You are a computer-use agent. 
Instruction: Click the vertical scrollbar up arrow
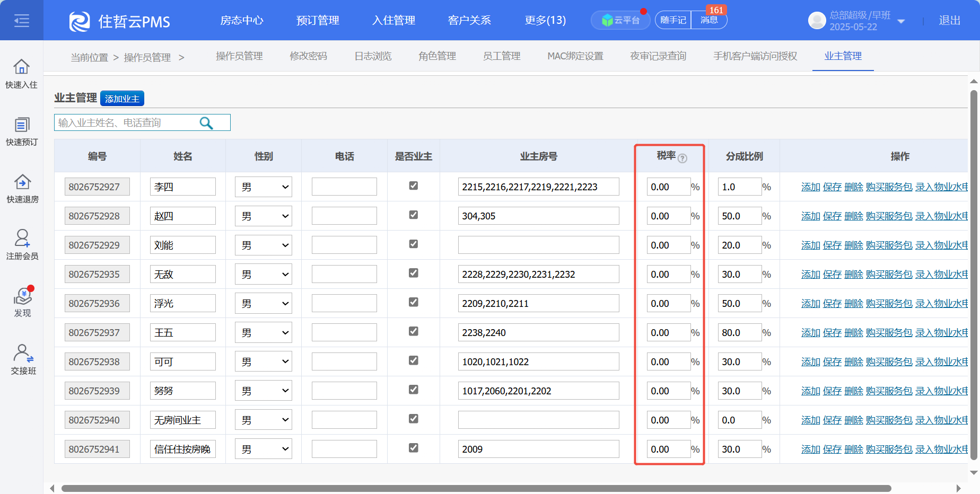point(974,81)
